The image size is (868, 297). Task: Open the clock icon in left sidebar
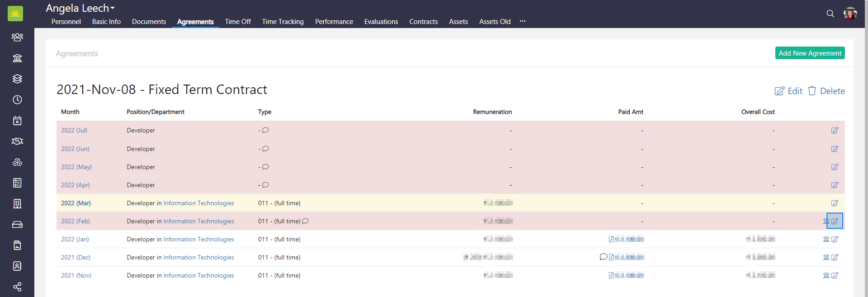(x=17, y=100)
